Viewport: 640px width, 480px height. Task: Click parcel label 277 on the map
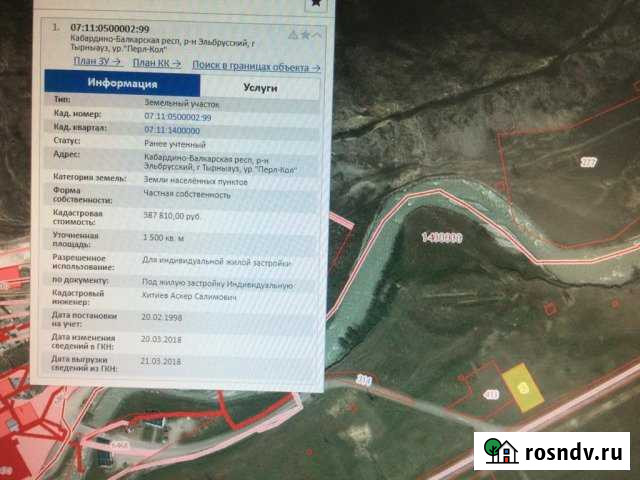coord(587,160)
